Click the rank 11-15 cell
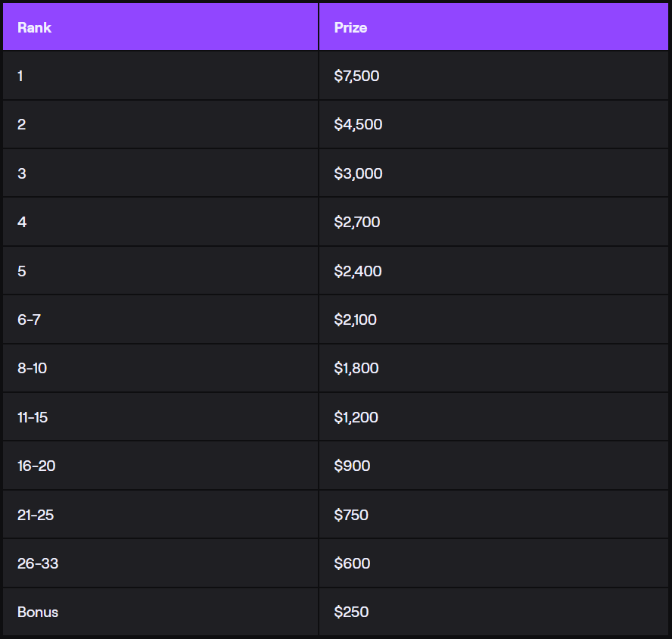672x639 pixels. pyautogui.click(x=33, y=417)
